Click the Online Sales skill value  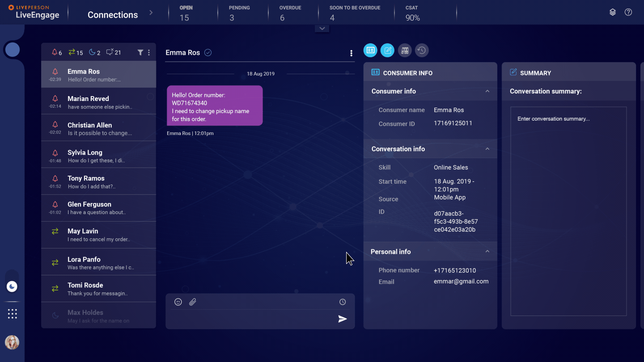(451, 168)
